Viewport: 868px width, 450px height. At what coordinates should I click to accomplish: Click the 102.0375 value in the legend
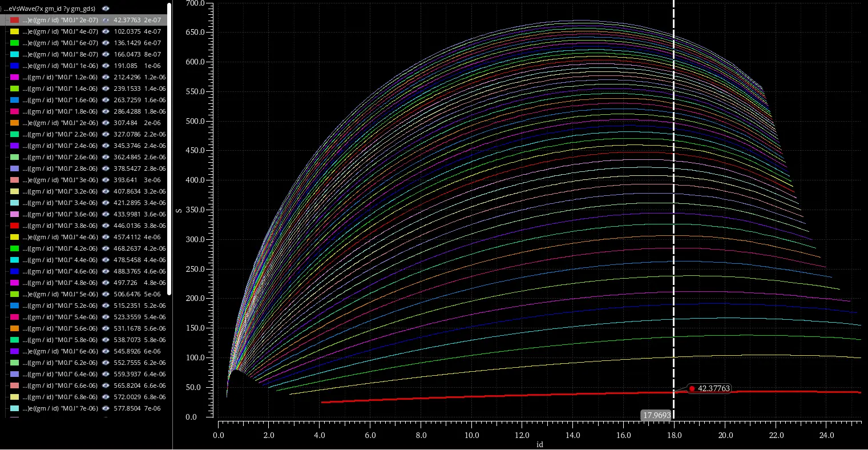(127, 31)
